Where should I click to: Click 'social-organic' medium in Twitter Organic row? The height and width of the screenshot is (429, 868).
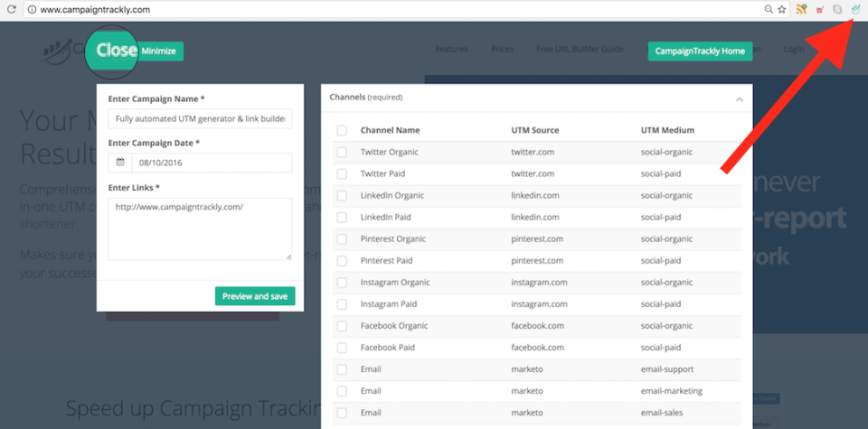666,152
